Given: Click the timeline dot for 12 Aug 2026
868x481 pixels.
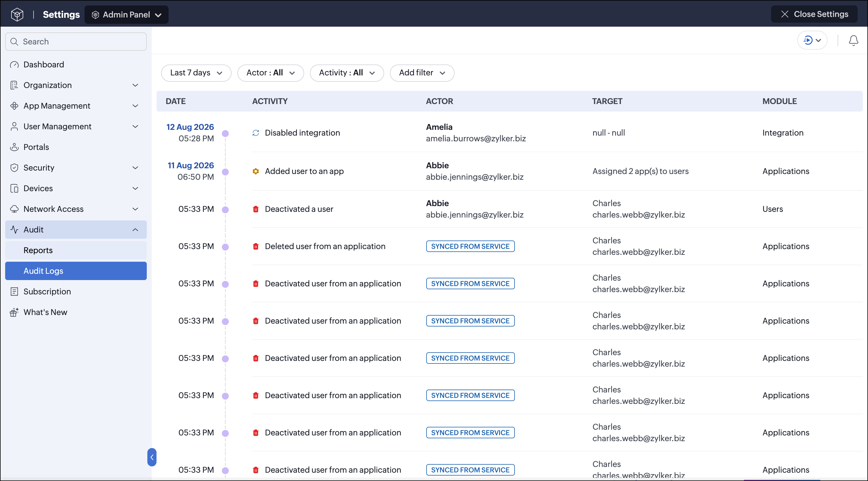Looking at the screenshot, I should point(225,134).
